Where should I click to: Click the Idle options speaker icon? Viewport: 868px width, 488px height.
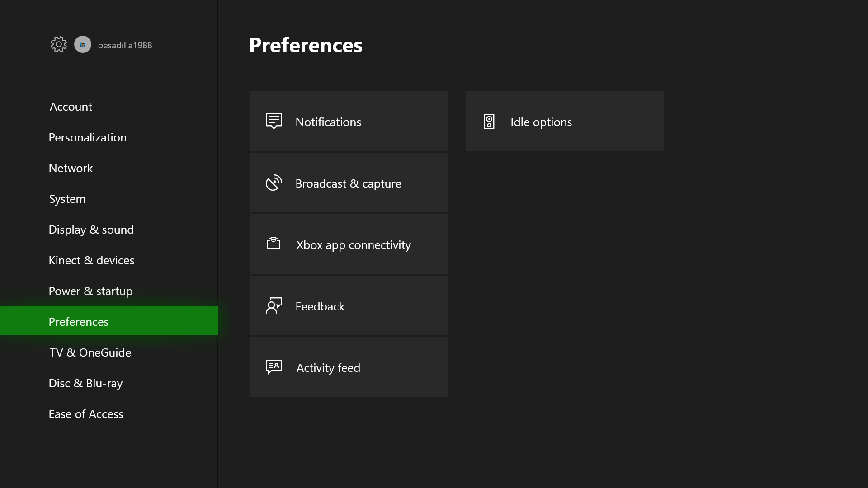[x=489, y=122]
